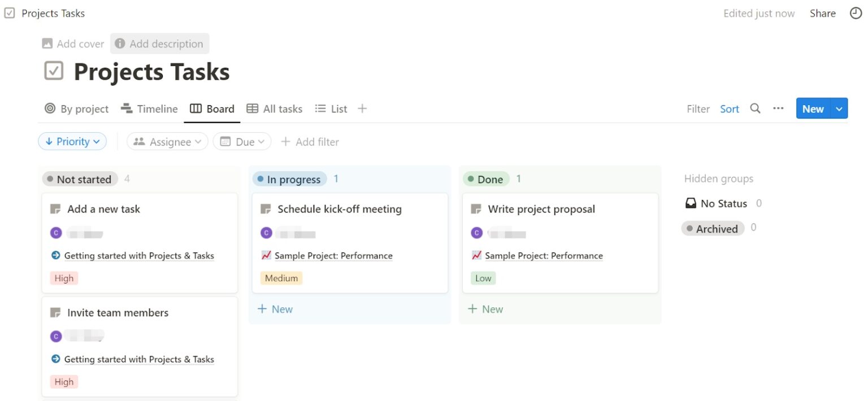Screen dimensions: 868x401
Task: Click the Share button
Action: (822, 13)
